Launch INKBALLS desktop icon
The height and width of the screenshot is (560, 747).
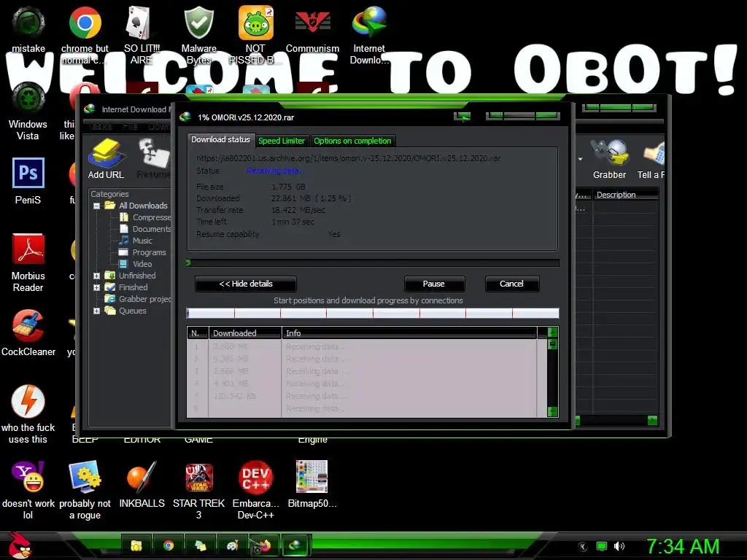point(142,484)
